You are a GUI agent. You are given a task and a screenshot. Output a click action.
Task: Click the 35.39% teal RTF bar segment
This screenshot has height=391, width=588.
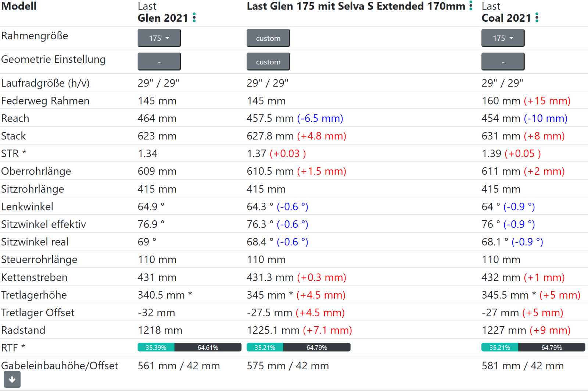156,348
